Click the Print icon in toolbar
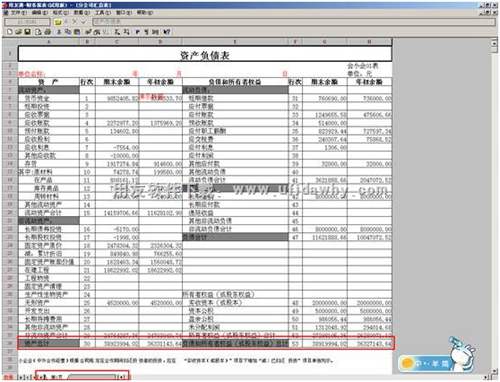Image resolution: width=500 pixels, height=382 pixels. [x=48, y=32]
